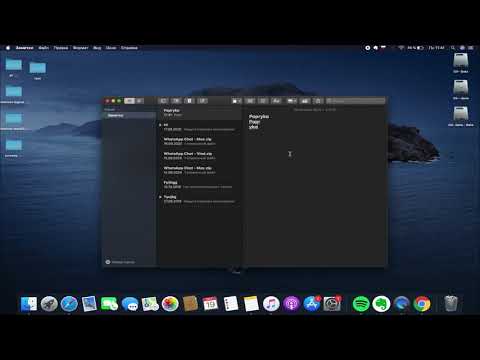The image size is (480, 360).
Task: Launch Finder from the Dock
Action: click(29, 304)
